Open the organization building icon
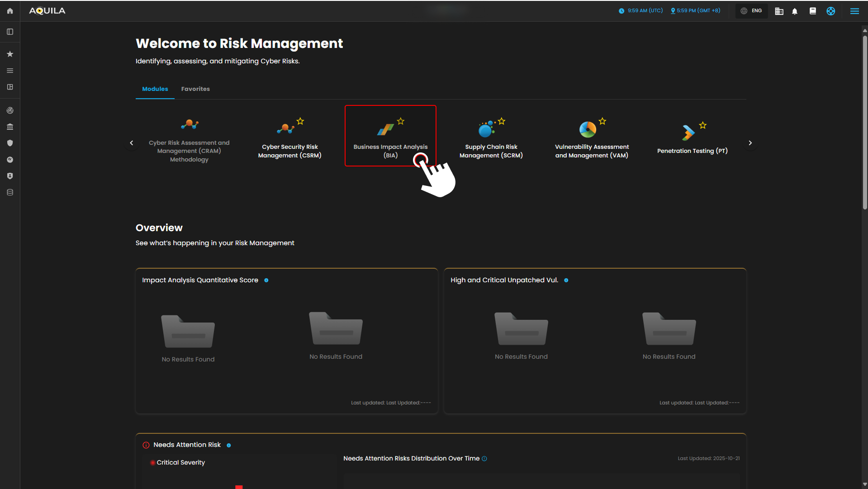Viewport: 868px width, 489px height. 779,11
